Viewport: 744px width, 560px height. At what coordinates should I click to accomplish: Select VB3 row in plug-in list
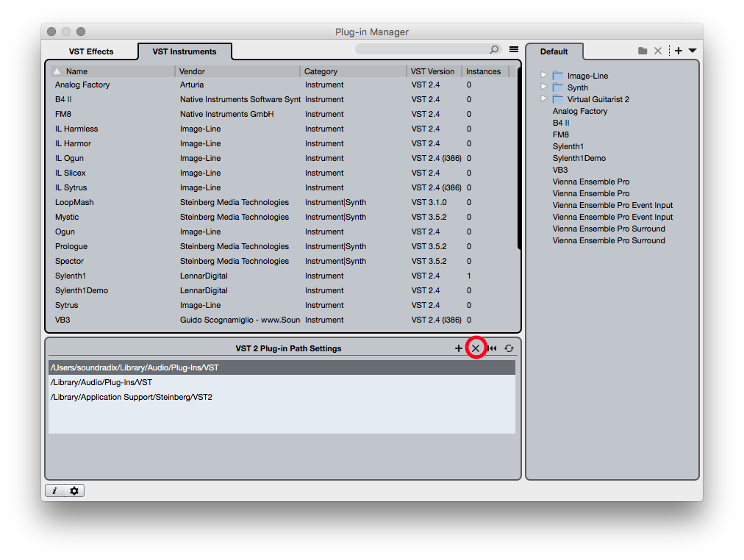[283, 320]
